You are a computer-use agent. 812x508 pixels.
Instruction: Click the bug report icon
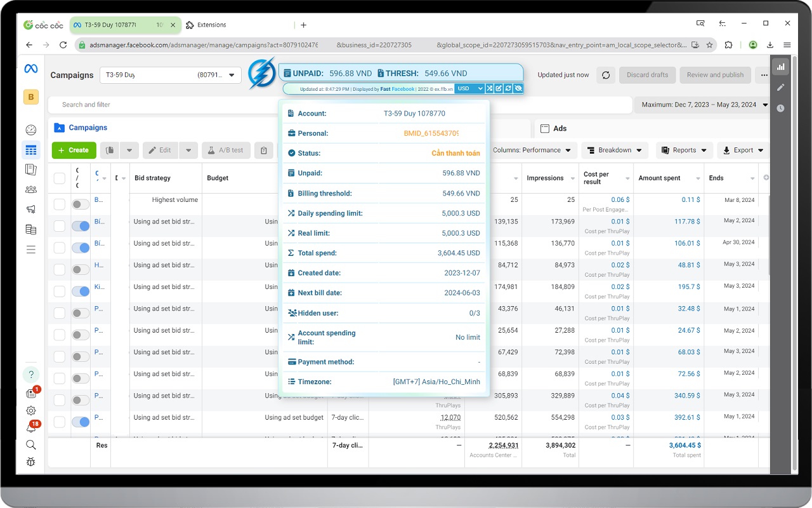click(x=30, y=462)
